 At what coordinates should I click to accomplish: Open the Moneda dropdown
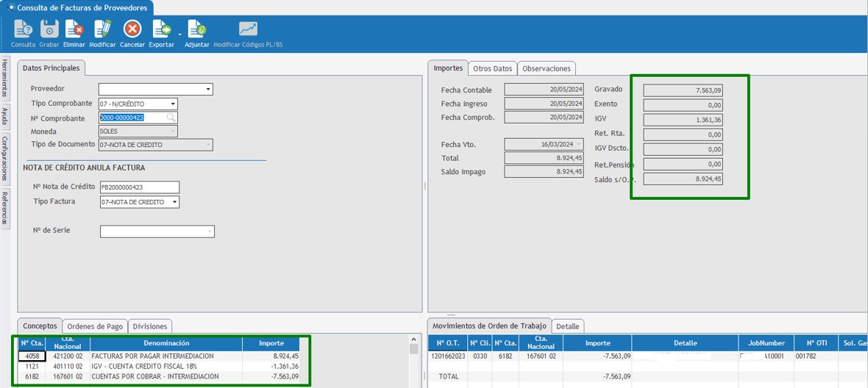173,131
